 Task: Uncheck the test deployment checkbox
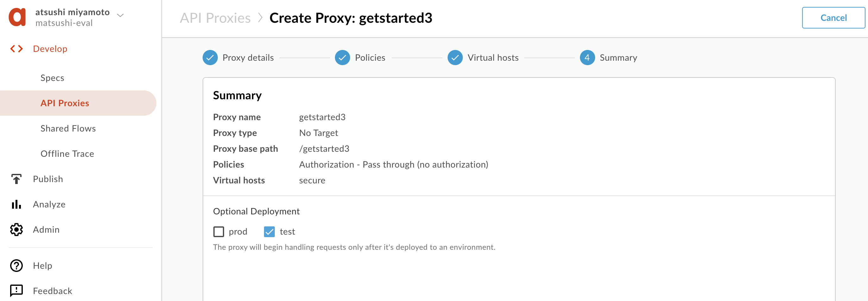click(x=269, y=232)
